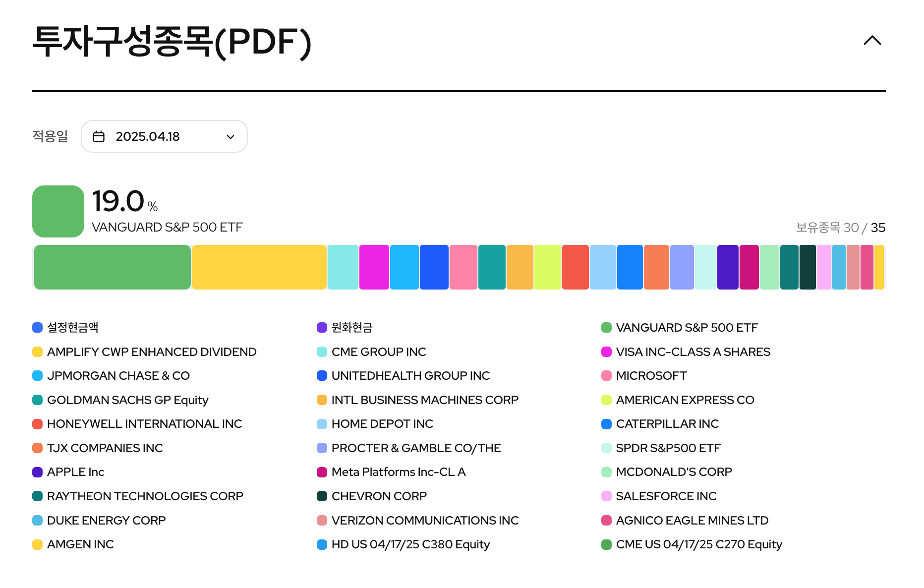Click SALESFORCE INC legend entry
Viewport: 924px width, 588px height.
point(659,496)
